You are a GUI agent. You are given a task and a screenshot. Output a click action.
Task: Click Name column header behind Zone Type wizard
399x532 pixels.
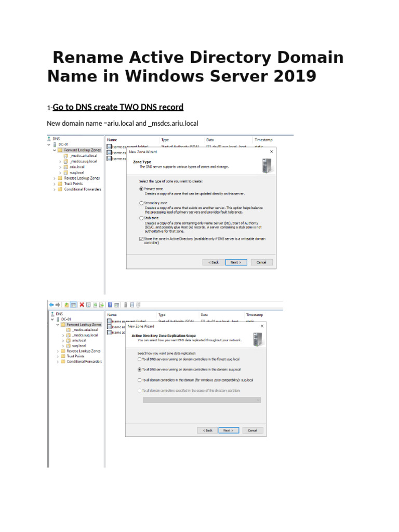coord(112,140)
